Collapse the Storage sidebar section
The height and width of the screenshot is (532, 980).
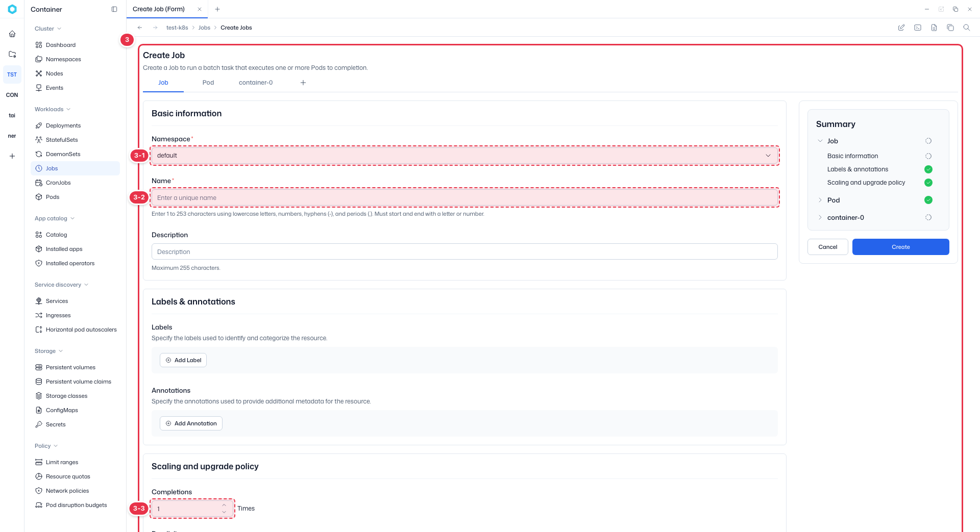pyautogui.click(x=48, y=351)
